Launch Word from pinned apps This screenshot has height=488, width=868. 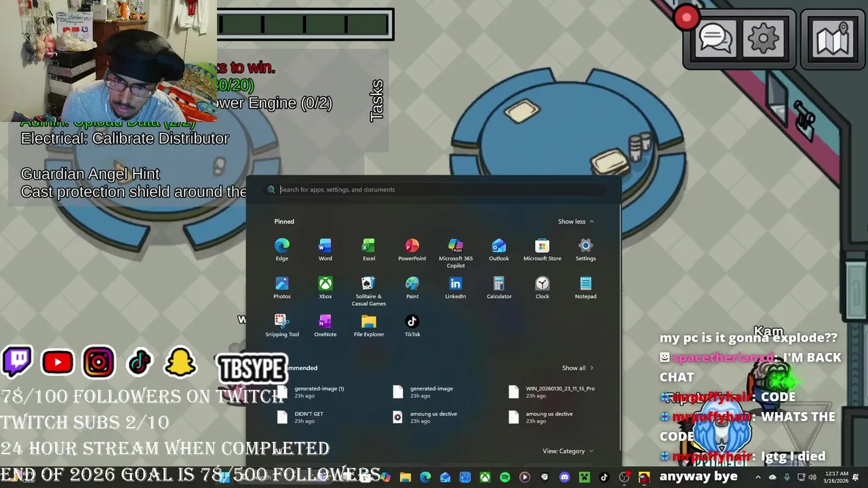325,249
